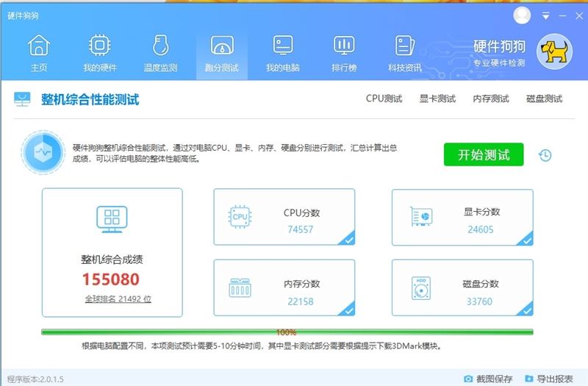588x386 pixels.
Task: Click the graphics card icon
Action: [x=421, y=216]
